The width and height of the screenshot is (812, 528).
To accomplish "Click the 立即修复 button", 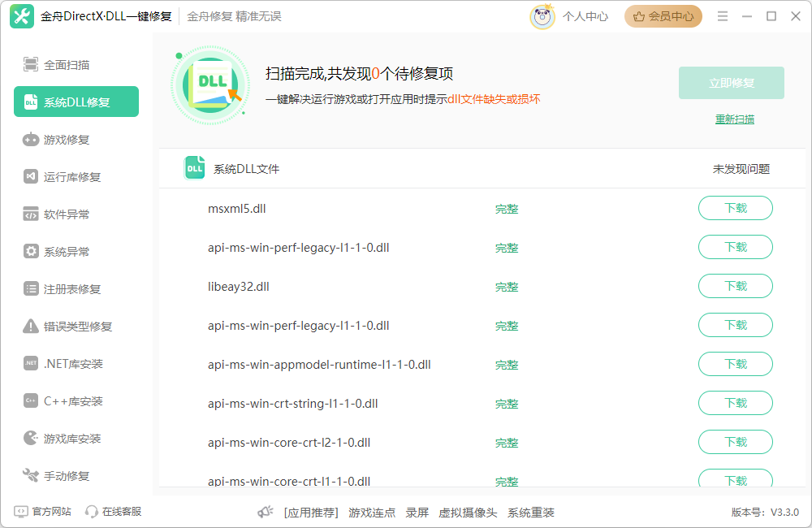I will (732, 83).
